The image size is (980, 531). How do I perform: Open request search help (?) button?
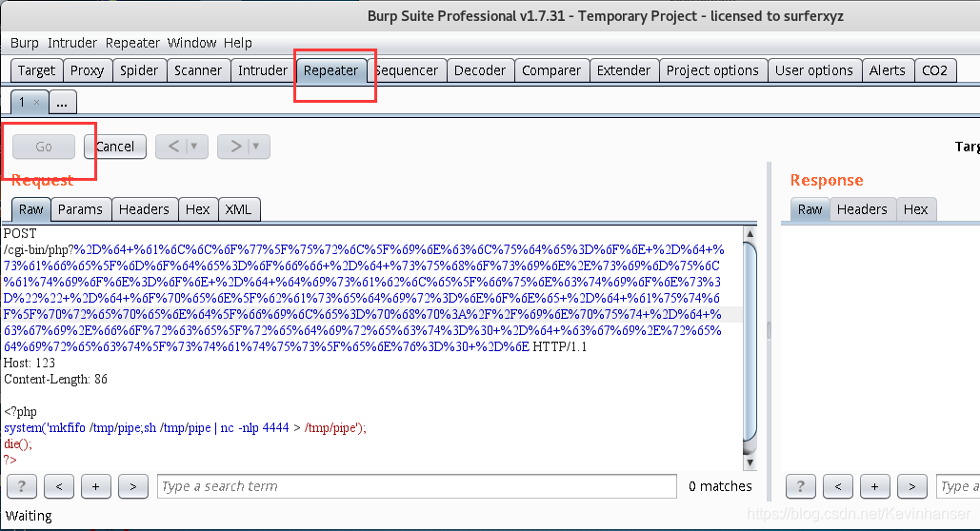point(22,486)
